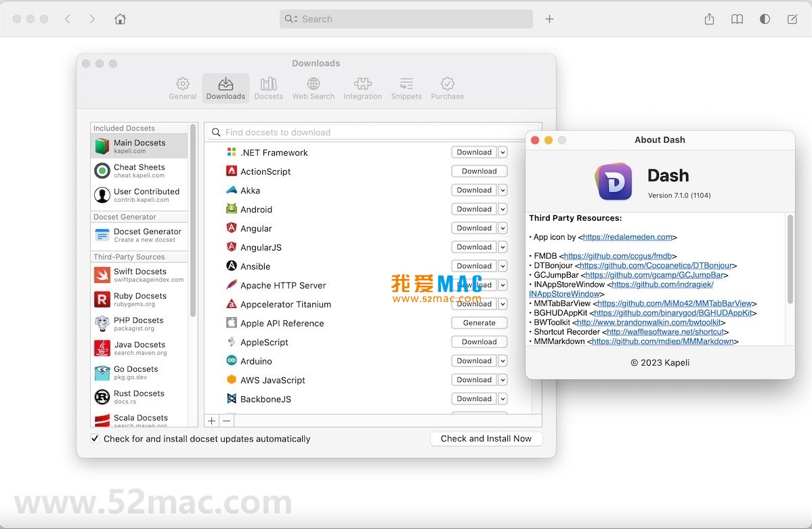Open the bookmarks book icon
The width and height of the screenshot is (812, 529).
pyautogui.click(x=737, y=19)
